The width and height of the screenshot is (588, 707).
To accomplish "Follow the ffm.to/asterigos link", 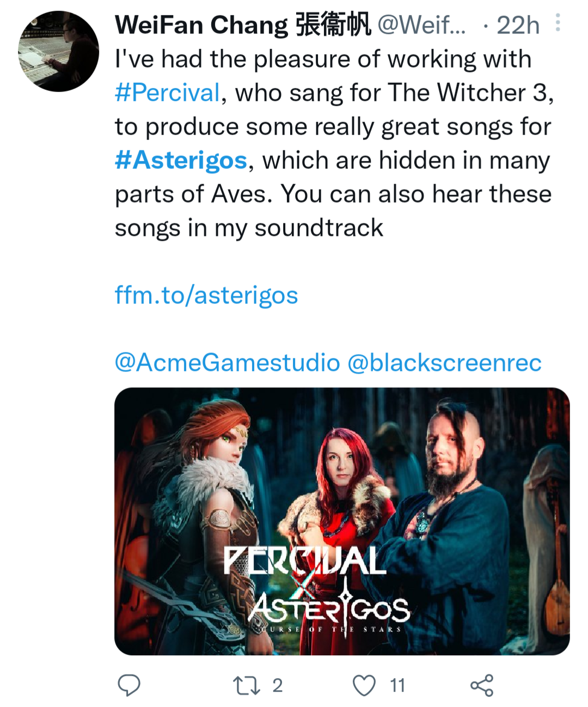I will 206,295.
